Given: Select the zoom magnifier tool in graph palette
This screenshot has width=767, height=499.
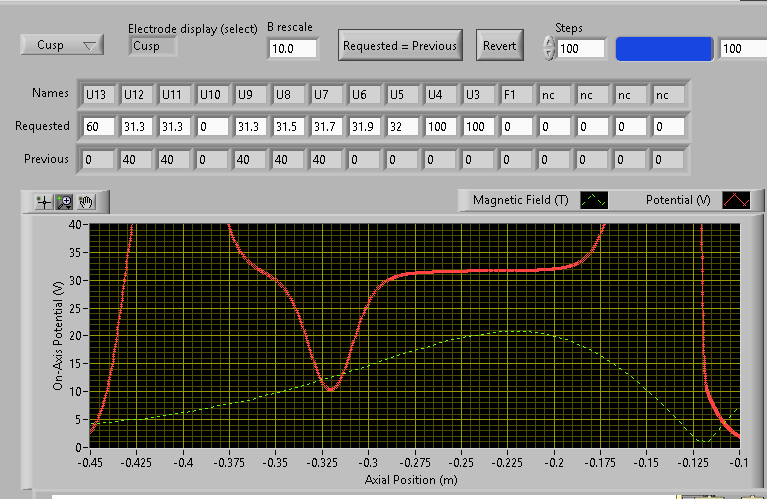Looking at the screenshot, I should [66, 201].
